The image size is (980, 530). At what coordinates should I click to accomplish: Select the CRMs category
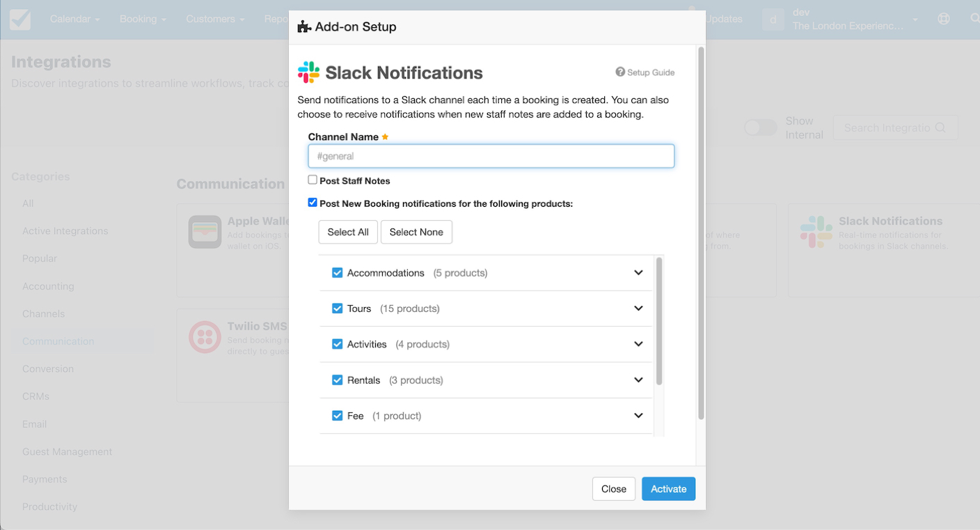[x=35, y=396]
